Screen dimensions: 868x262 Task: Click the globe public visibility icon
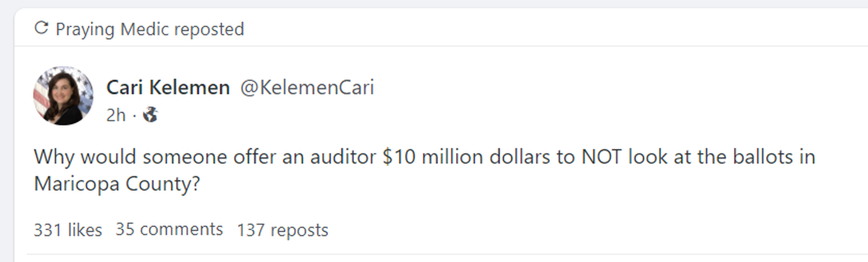point(150,115)
